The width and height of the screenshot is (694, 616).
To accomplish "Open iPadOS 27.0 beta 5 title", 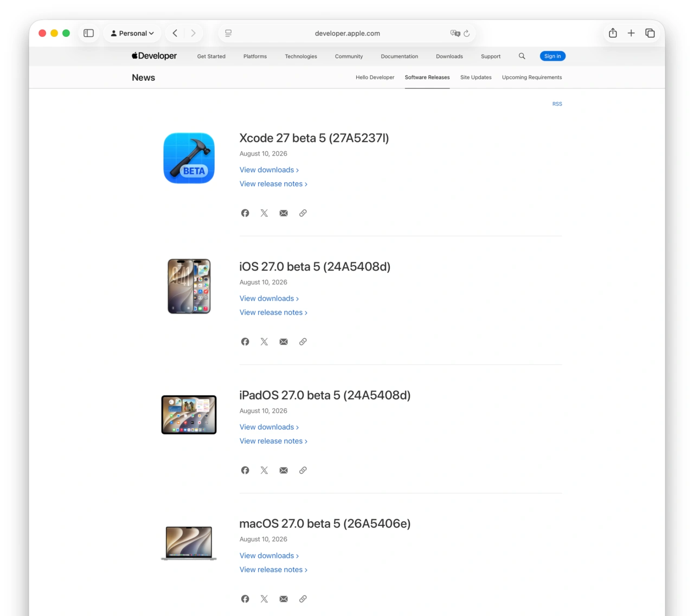I will [x=325, y=395].
